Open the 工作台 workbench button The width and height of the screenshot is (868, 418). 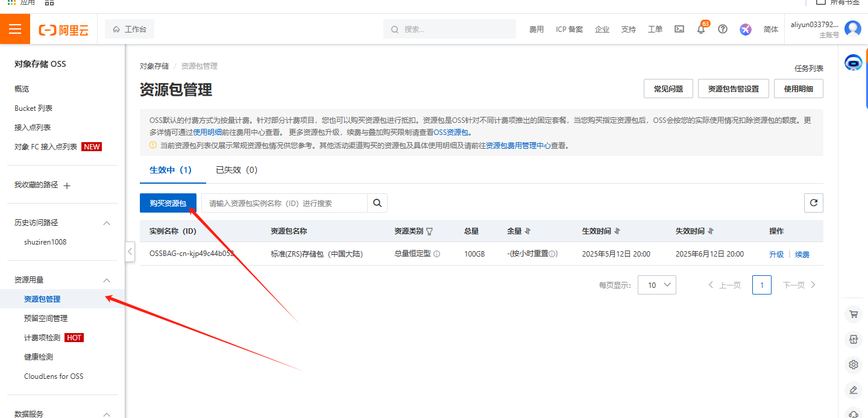point(130,29)
